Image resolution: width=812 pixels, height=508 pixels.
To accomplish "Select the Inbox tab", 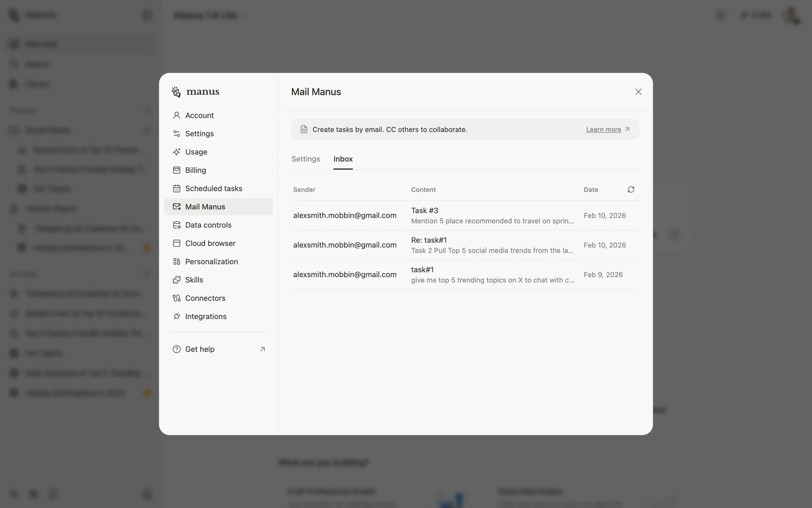I will click(x=343, y=159).
